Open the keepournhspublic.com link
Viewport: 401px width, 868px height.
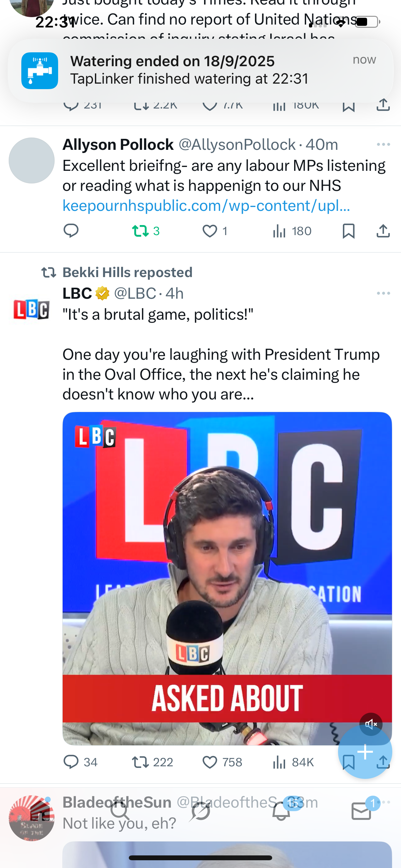[x=206, y=206]
